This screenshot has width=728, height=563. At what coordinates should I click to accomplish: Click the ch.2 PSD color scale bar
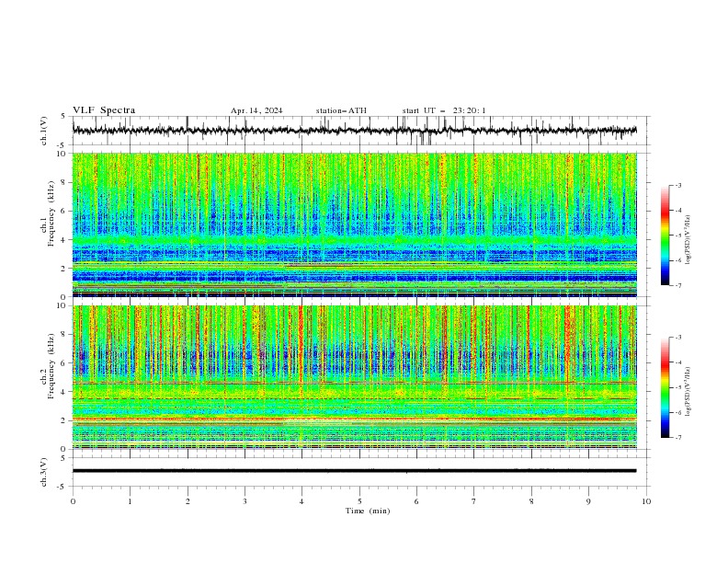pos(665,387)
